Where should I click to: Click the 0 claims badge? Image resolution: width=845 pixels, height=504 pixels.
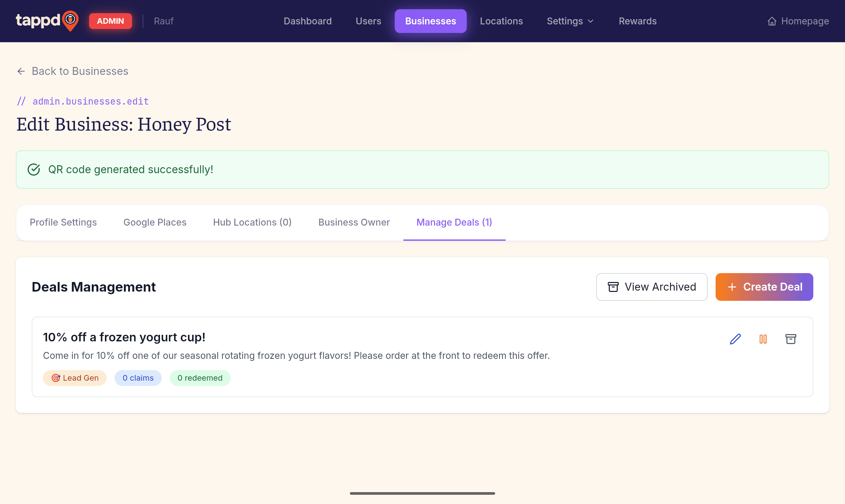(x=138, y=378)
